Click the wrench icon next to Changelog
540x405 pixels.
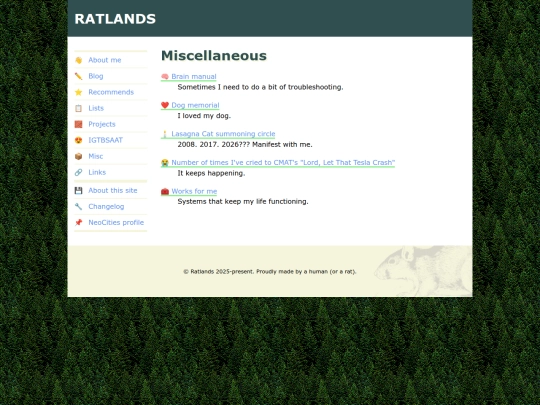coord(79,207)
